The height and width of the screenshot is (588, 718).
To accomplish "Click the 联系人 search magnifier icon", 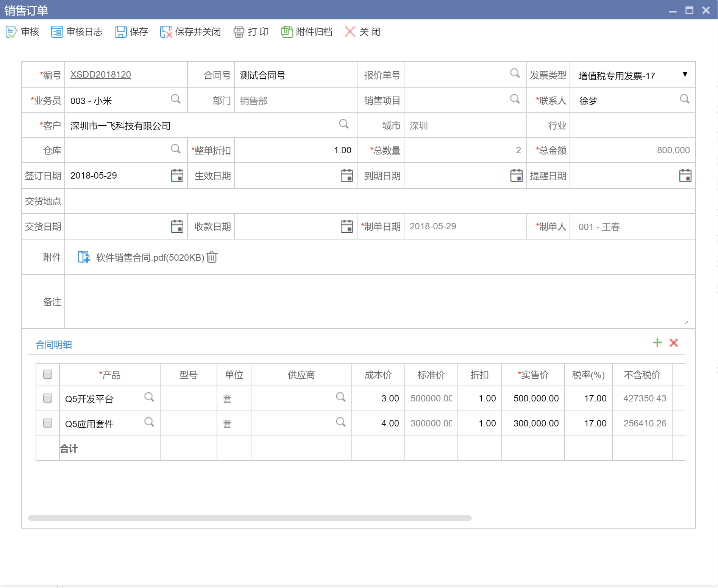I will (684, 99).
